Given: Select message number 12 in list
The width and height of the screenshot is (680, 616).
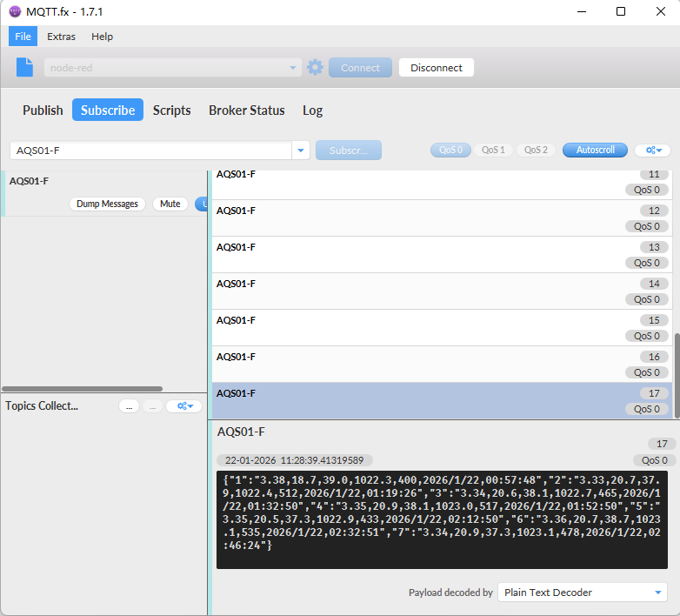Looking at the screenshot, I should tap(442, 218).
